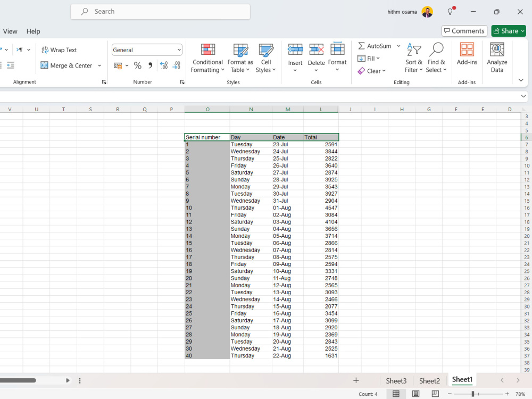Open Alignment settings dialog launcher
532x399 pixels.
[104, 82]
